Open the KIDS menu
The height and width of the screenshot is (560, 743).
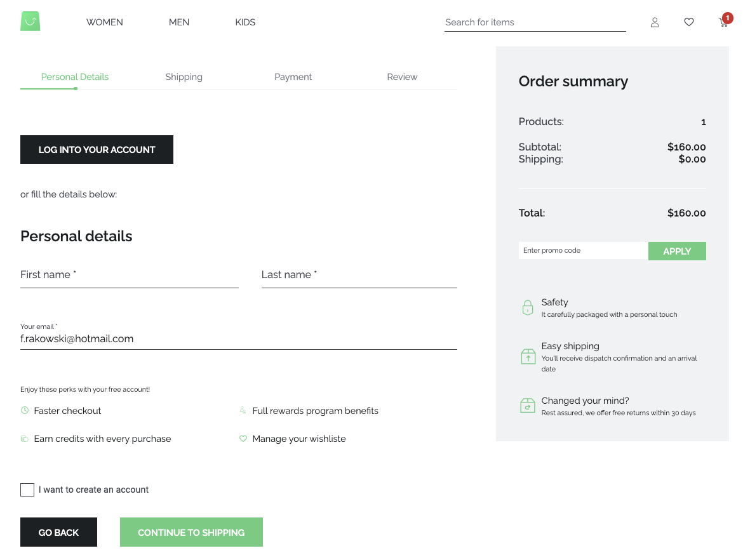click(245, 22)
